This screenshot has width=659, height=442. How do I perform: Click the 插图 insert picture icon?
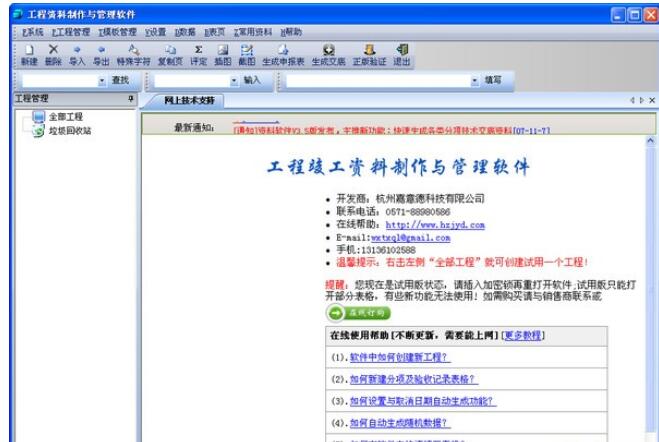tap(223, 55)
